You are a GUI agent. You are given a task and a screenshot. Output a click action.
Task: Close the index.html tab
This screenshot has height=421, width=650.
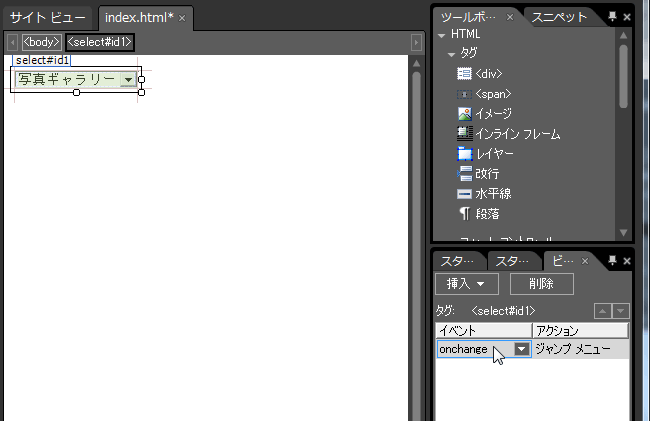tap(182, 18)
